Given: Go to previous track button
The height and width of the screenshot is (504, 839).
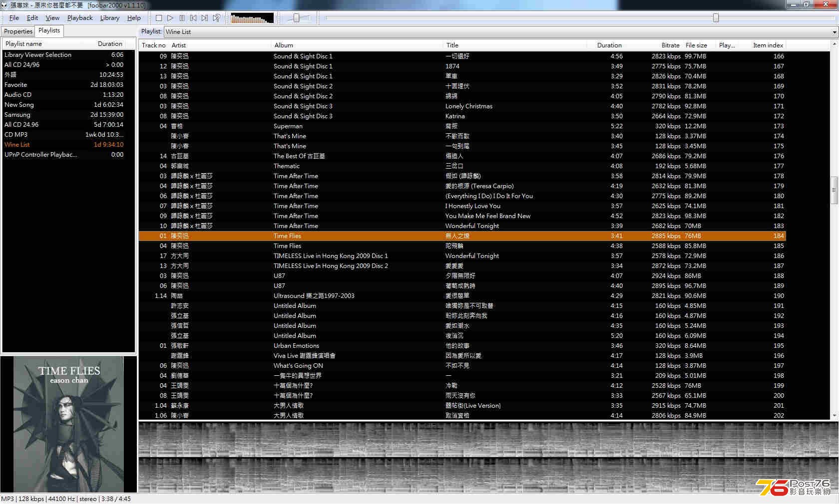Looking at the screenshot, I should pos(193,18).
